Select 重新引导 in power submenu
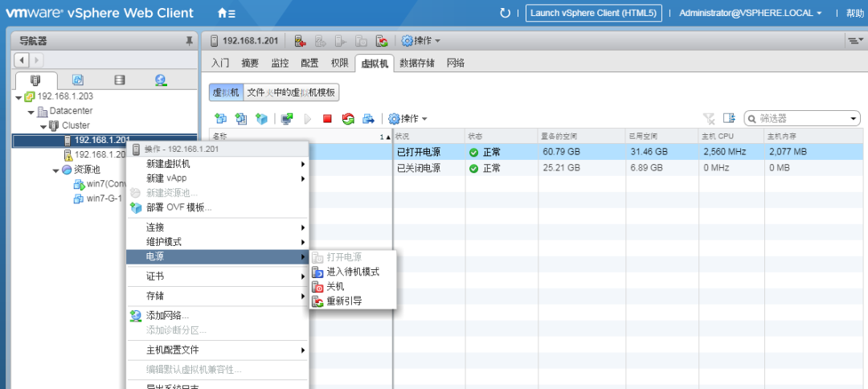The width and height of the screenshot is (868, 389). click(353, 301)
